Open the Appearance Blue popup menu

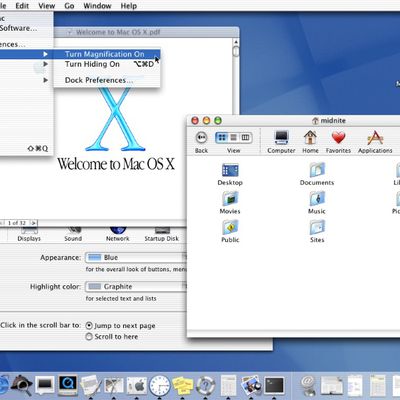[x=136, y=257]
